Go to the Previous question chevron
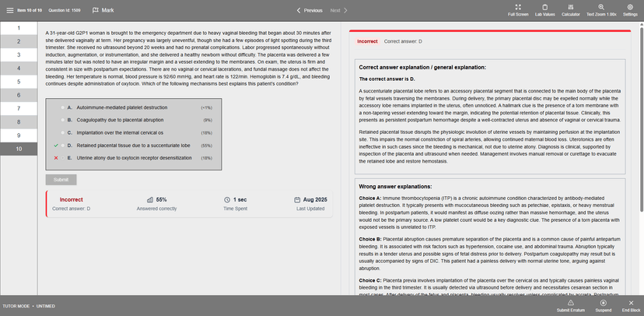Image resolution: width=644 pixels, height=316 pixels. coord(299,10)
